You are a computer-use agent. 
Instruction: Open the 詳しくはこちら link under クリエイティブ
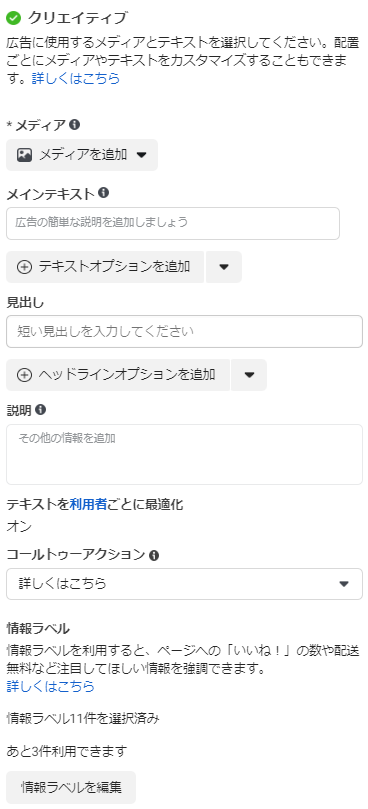pyautogui.click(x=76, y=78)
